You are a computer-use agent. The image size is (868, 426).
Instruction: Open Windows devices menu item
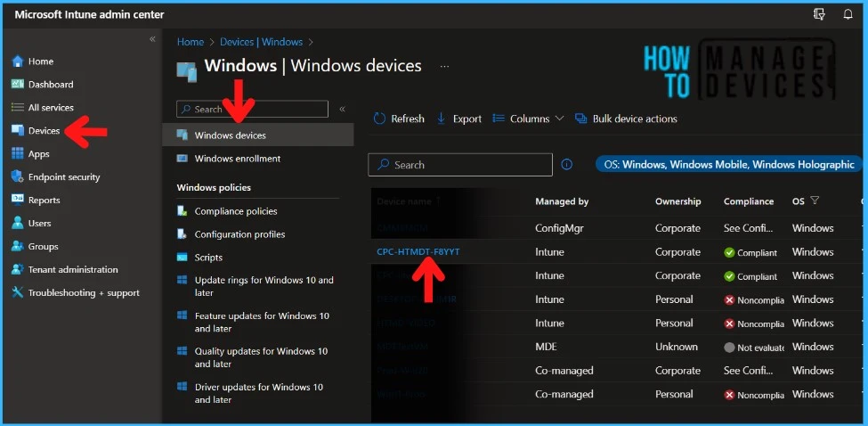click(258, 135)
